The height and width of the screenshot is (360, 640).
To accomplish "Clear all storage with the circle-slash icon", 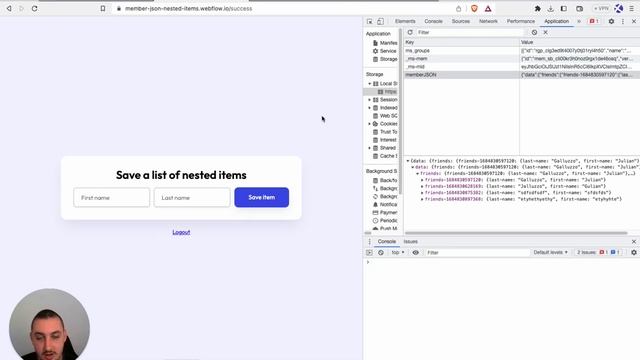I will point(534,32).
